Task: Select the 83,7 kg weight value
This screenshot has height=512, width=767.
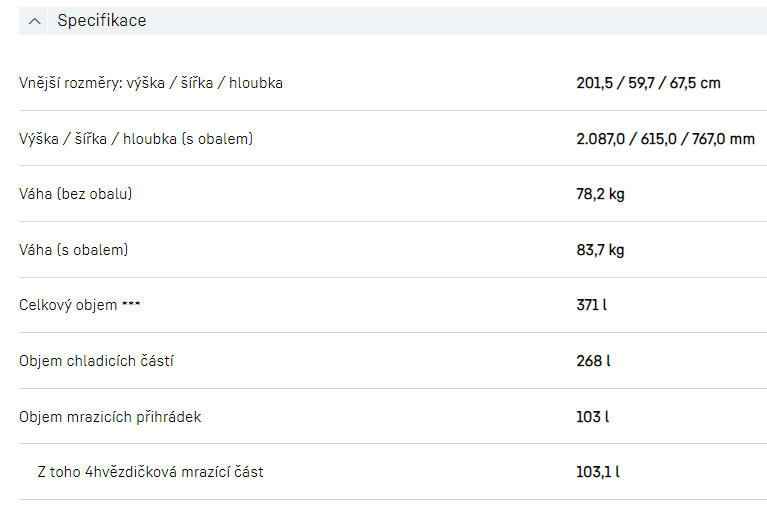Action: point(600,250)
